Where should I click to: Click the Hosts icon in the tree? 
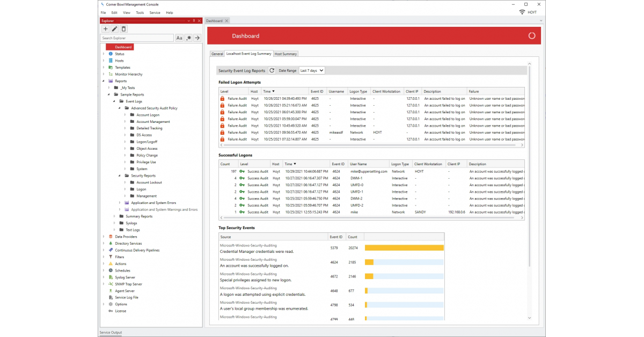[111, 61]
